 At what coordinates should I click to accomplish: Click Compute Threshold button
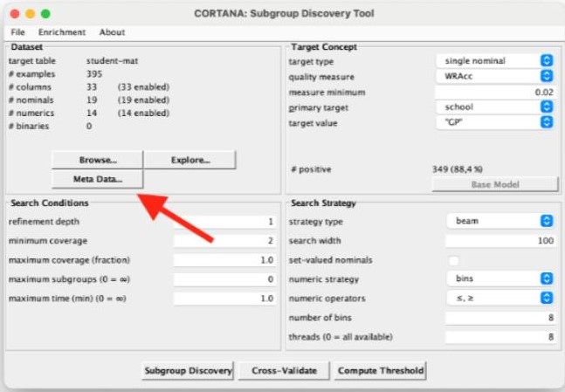point(381,371)
